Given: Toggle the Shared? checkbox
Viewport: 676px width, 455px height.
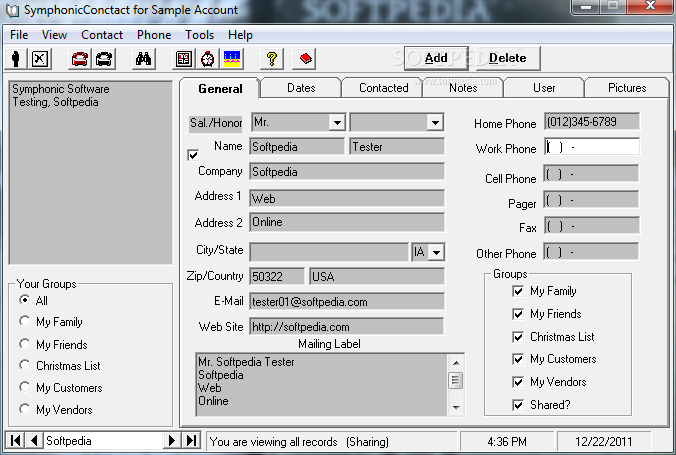Looking at the screenshot, I should point(518,405).
